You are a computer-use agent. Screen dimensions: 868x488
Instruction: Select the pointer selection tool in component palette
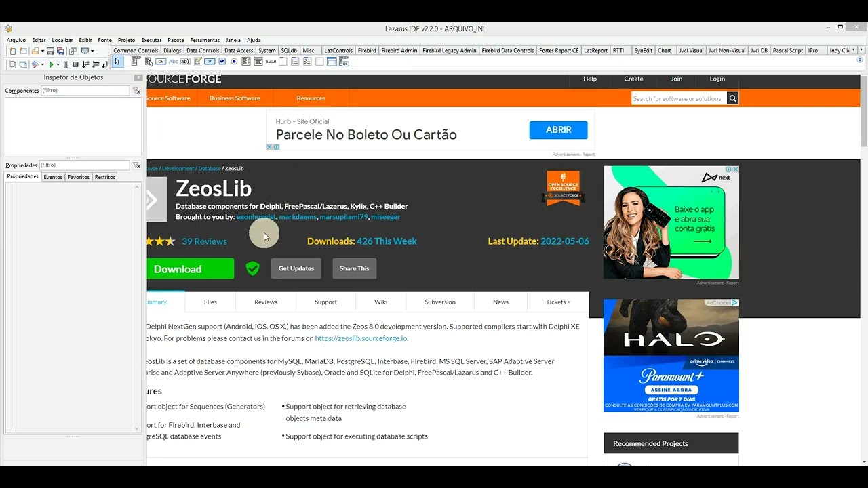pyautogui.click(x=117, y=62)
